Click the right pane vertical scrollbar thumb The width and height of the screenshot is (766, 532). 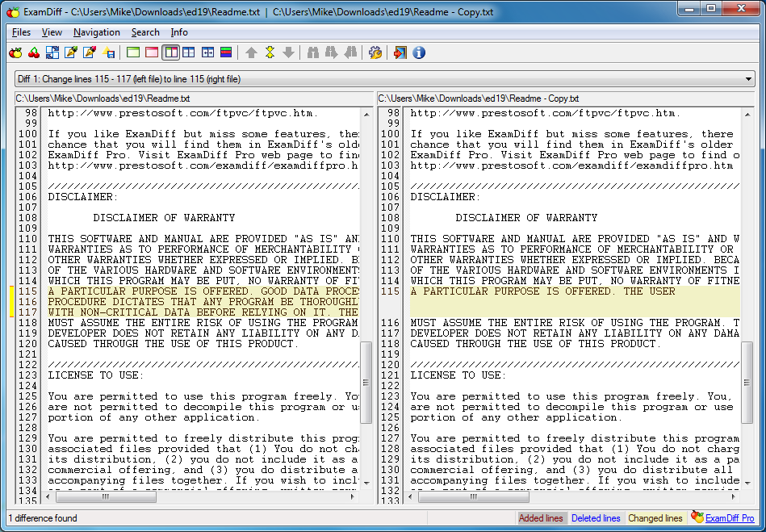(x=747, y=383)
